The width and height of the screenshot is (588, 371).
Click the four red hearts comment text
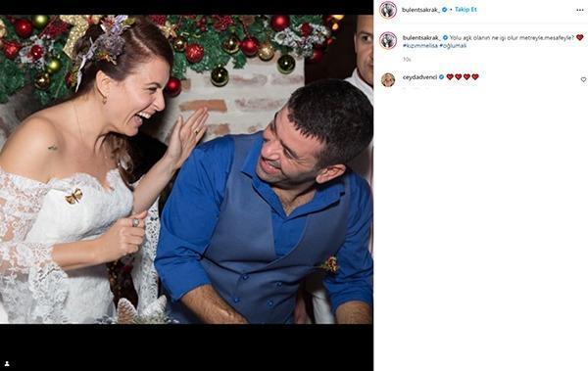463,76
